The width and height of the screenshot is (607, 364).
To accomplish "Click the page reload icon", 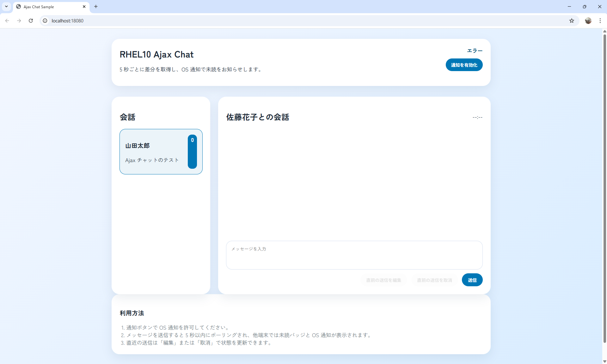I will tap(31, 21).
